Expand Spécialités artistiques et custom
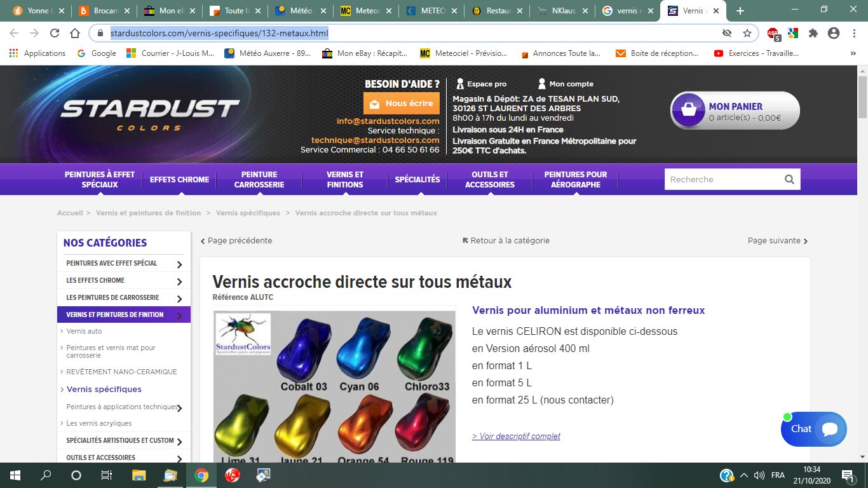 [179, 442]
